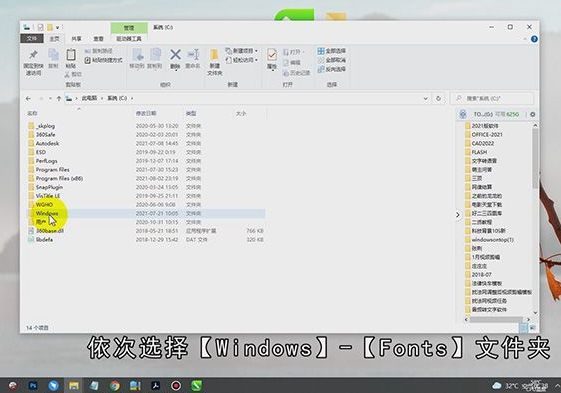The width and height of the screenshot is (561, 393).
Task: Click the Properties checkmark icon
Action: 272,55
